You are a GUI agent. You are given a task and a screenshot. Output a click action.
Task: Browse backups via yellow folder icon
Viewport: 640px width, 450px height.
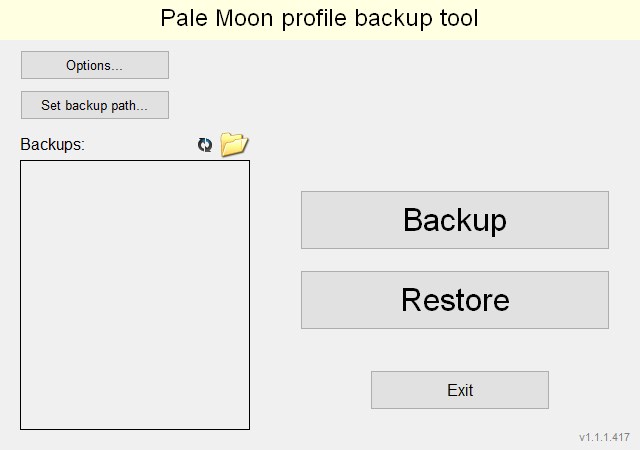234,145
